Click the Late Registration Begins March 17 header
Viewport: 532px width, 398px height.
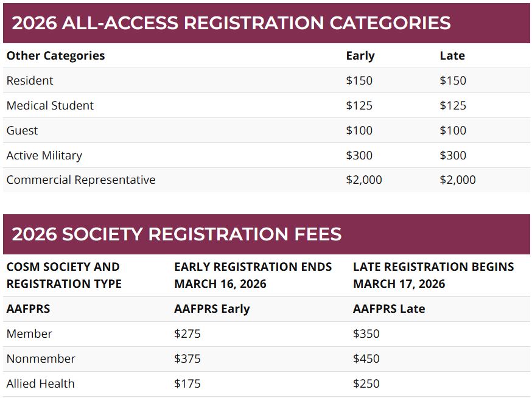[x=433, y=275]
